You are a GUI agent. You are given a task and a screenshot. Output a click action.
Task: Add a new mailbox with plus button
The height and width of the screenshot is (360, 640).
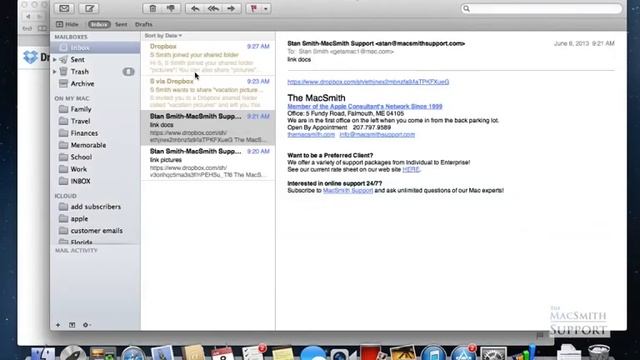(58, 325)
